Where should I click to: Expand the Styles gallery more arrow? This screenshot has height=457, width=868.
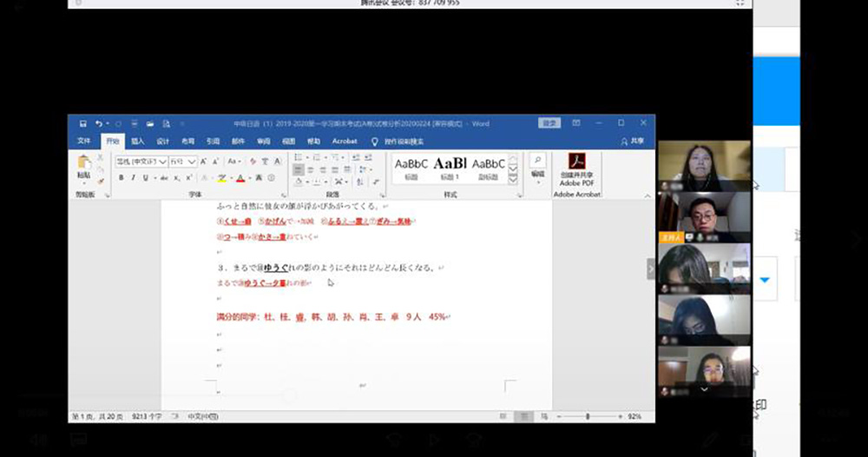(x=513, y=179)
